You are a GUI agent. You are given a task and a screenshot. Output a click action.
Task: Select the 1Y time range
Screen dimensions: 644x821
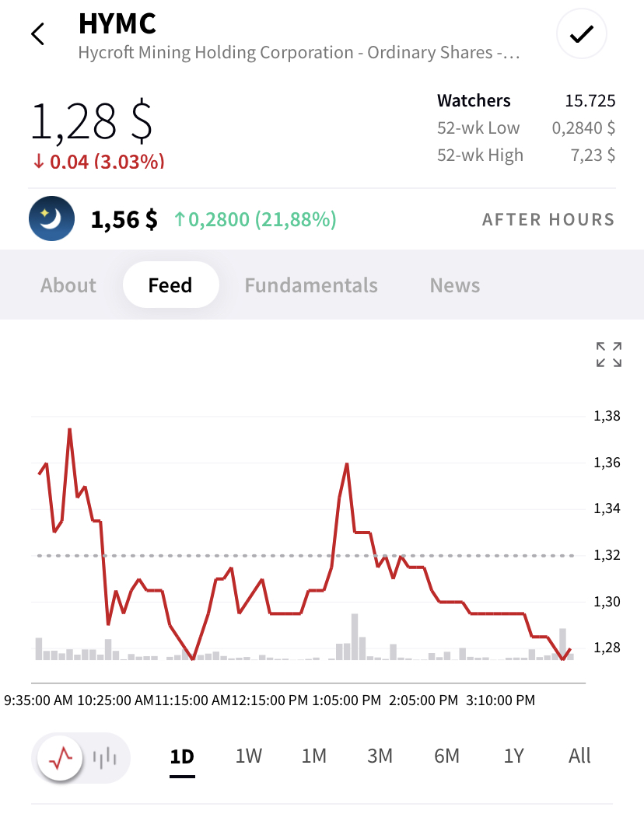513,756
